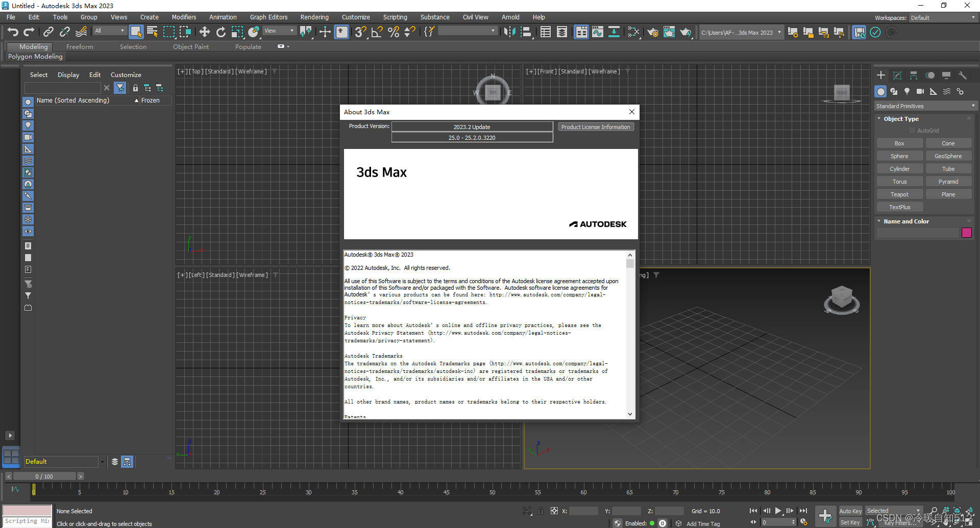Choose the Select and Rotate tool
The image size is (980, 528).
[x=220, y=32]
